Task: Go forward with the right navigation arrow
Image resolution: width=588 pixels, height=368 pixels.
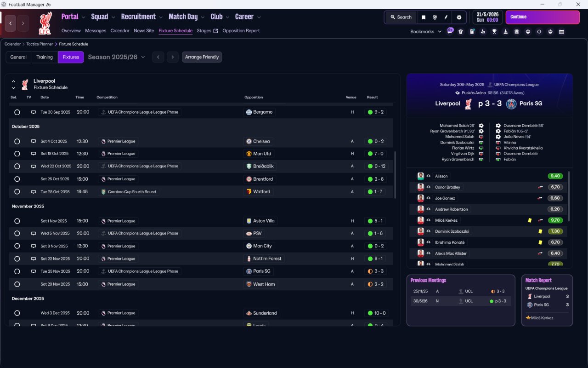Action: [23, 23]
